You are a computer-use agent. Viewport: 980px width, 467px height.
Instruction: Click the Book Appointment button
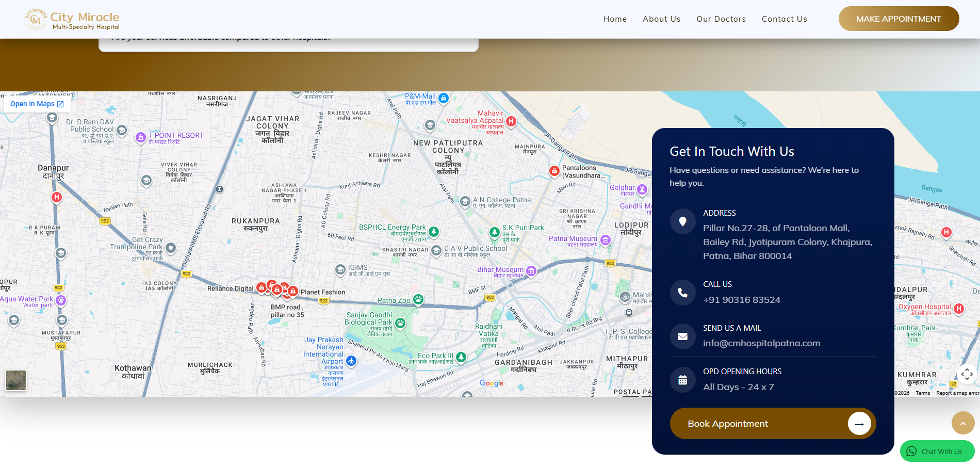pyautogui.click(x=772, y=424)
